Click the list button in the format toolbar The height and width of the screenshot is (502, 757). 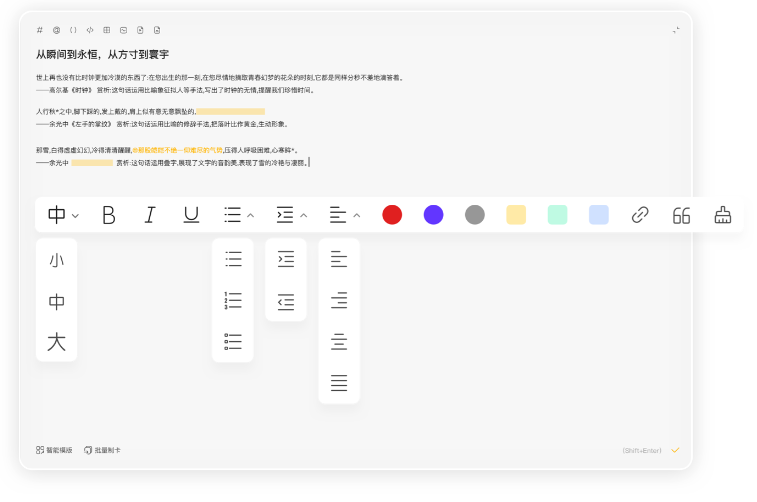(x=233, y=215)
